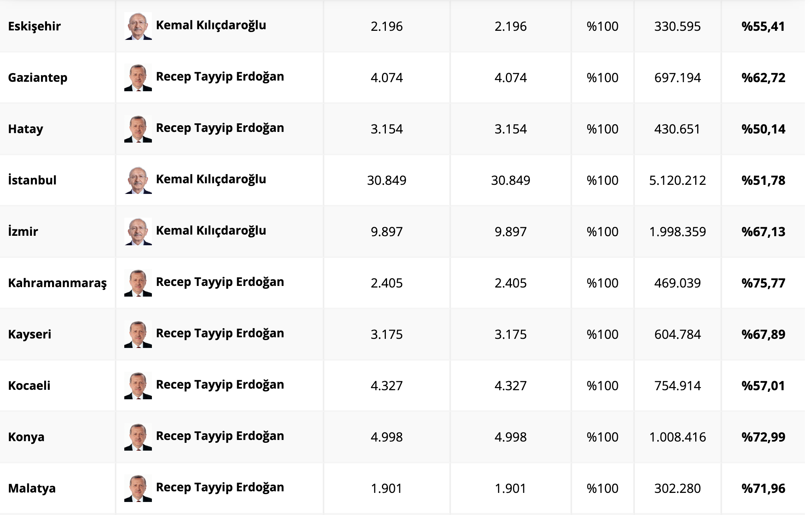
Task: Click the candidate photo in the Konya row
Action: (138, 437)
